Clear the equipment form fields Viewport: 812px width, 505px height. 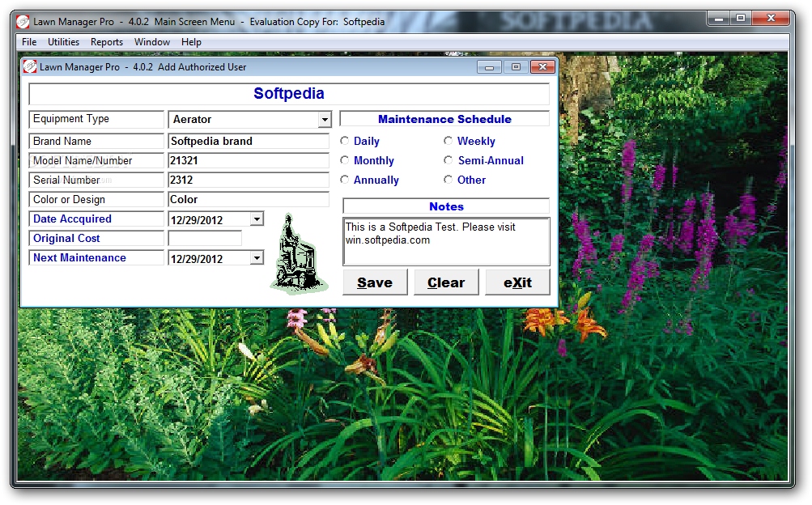click(x=446, y=282)
